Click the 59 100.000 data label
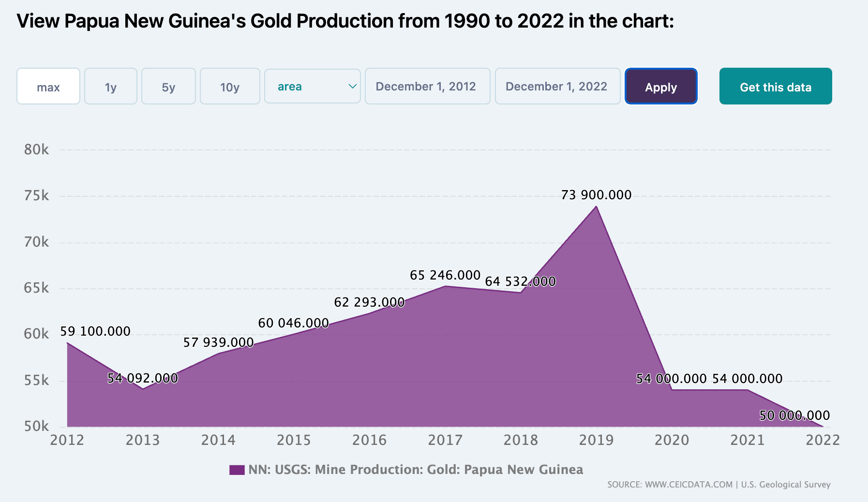This screenshot has height=502, width=868. [x=95, y=331]
